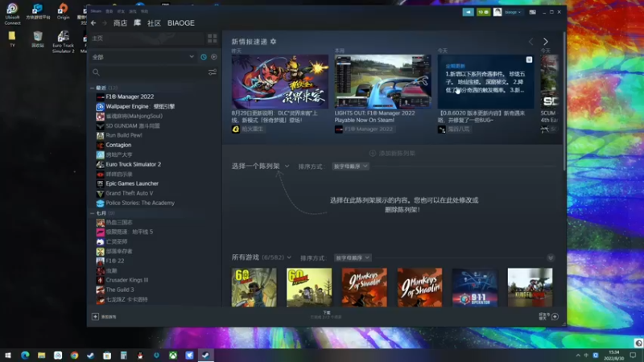Open the 全部 collection dropdown
This screenshot has height=362, width=644.
[x=143, y=57]
